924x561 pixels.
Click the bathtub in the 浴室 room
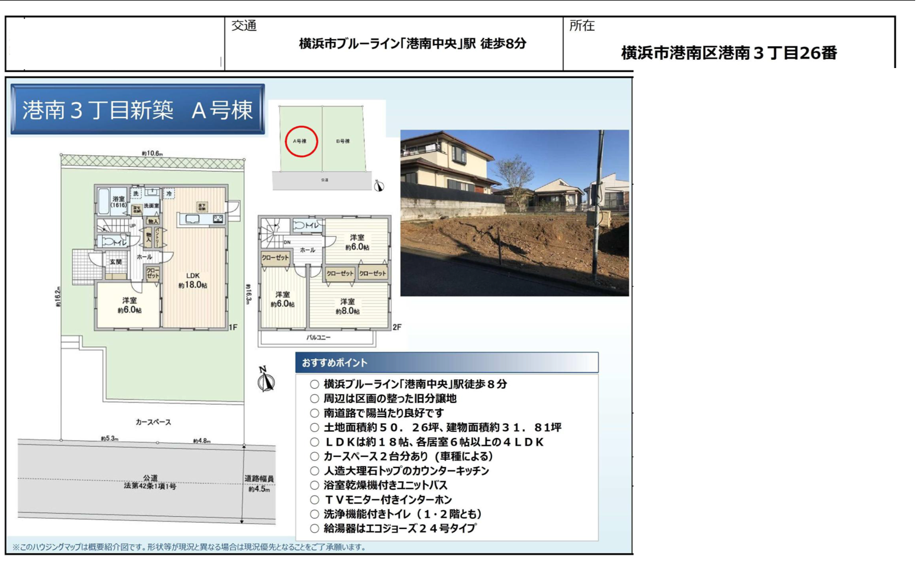point(103,201)
